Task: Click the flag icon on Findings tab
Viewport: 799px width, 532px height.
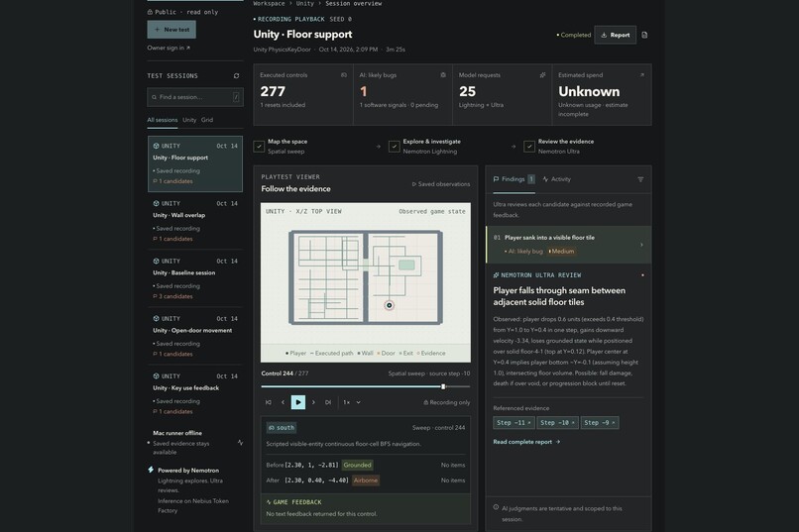Action: tap(497, 179)
